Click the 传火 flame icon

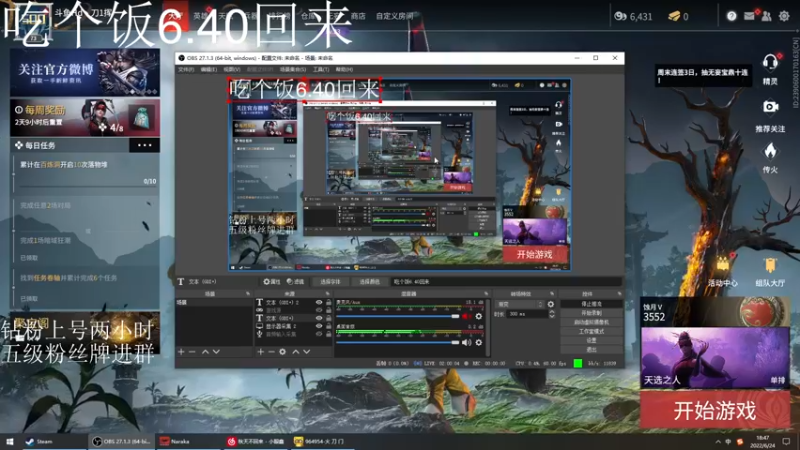[x=770, y=151]
